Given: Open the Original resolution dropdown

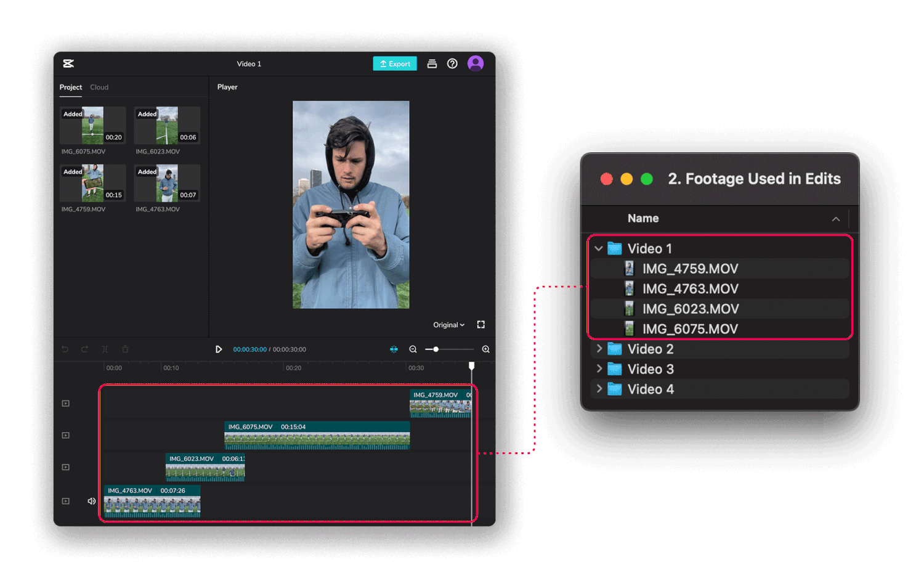Looking at the screenshot, I should 448,325.
